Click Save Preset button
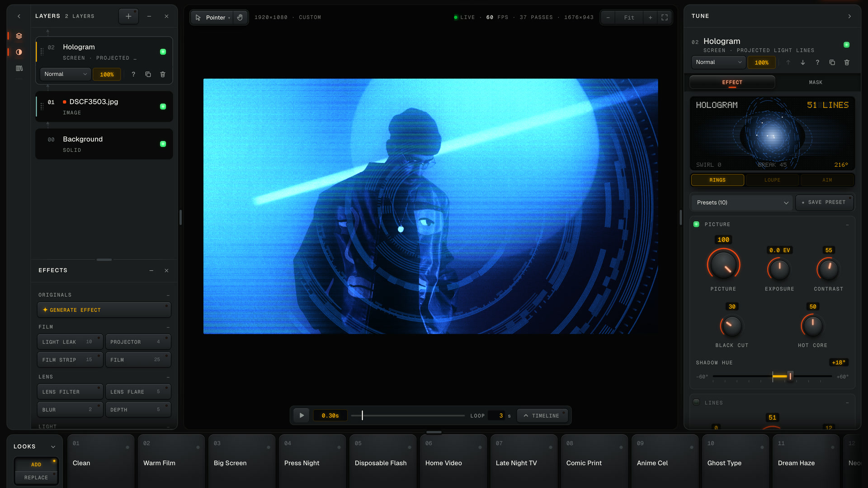Viewport: 868px width, 488px height. click(824, 202)
